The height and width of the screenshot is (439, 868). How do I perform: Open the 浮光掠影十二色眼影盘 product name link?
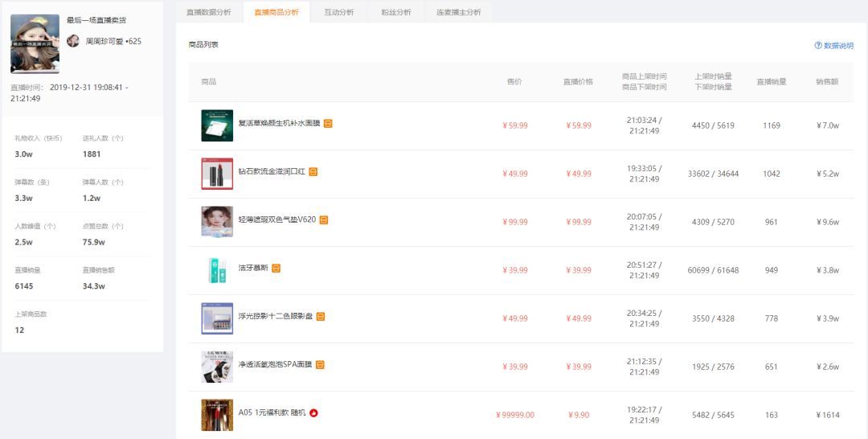(x=276, y=316)
